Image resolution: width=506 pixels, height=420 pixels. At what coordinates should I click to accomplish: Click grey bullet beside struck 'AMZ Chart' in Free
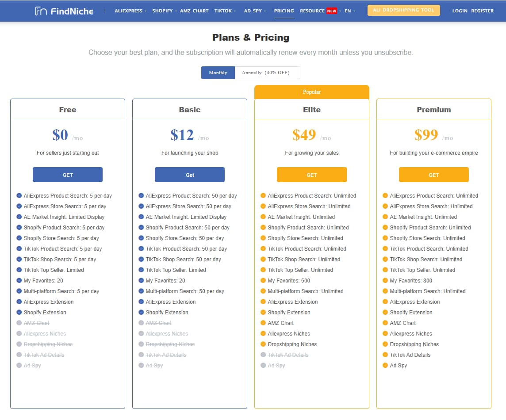(x=19, y=323)
